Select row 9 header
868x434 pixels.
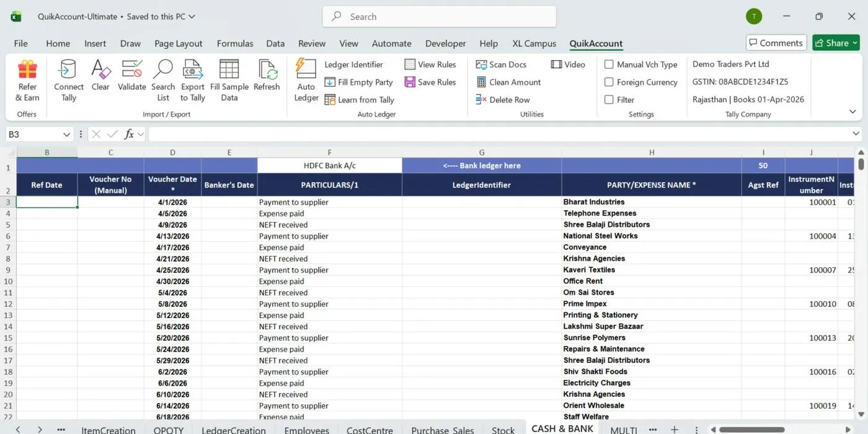(8, 270)
